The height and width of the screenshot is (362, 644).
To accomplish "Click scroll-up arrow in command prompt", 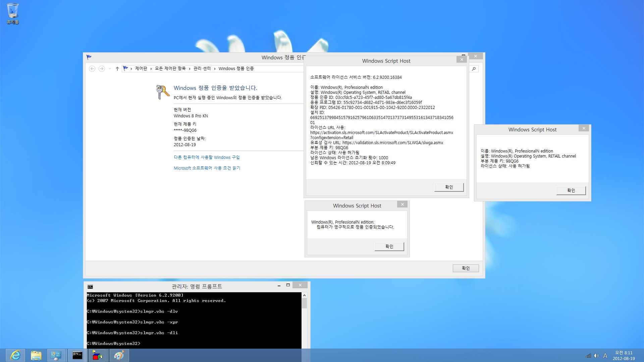I will [x=304, y=295].
